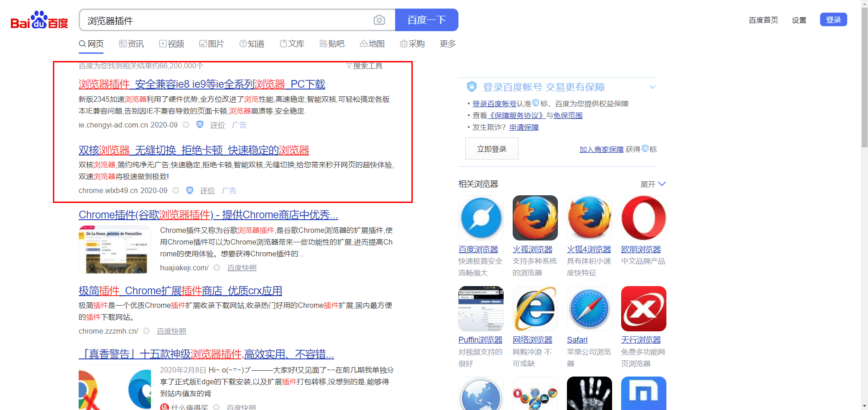Image resolution: width=868 pixels, height=410 pixels.
Task: Open the 双核浏览器_无缝切换 result title
Action: tap(194, 150)
